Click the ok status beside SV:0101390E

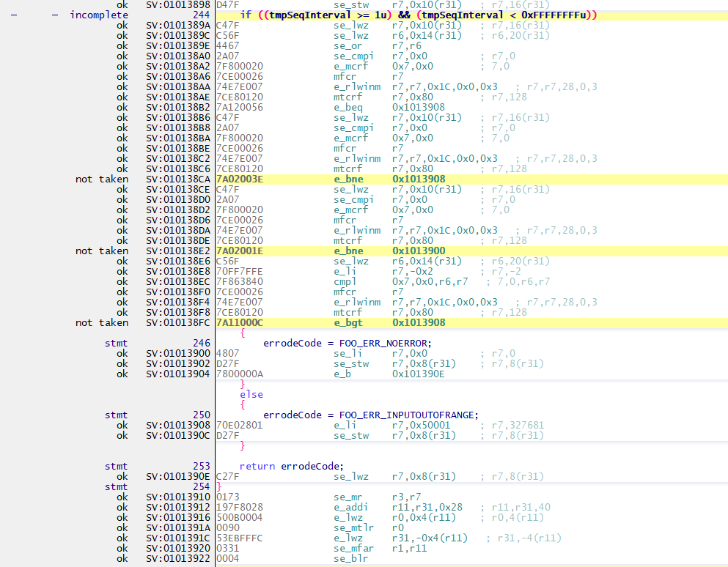coord(122,476)
